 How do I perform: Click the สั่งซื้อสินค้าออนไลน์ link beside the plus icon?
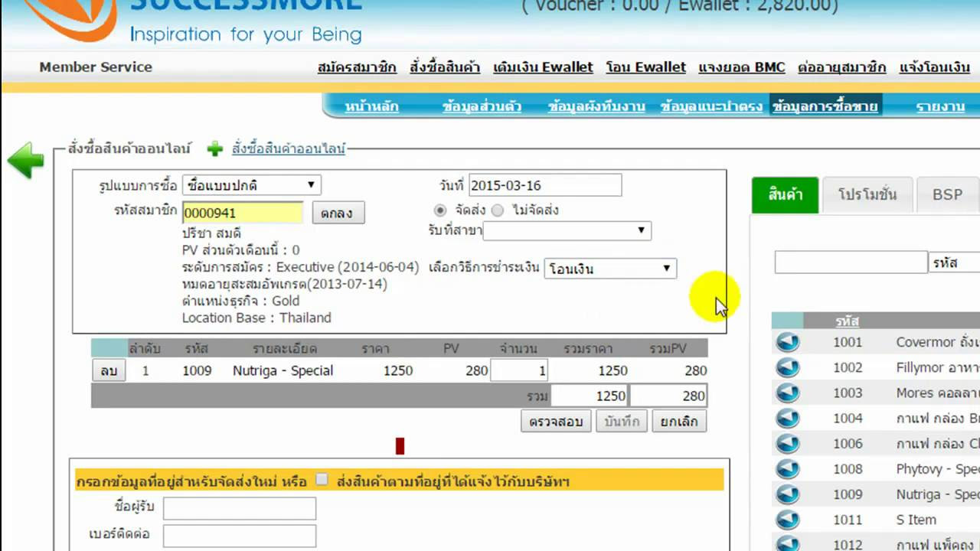pyautogui.click(x=289, y=148)
